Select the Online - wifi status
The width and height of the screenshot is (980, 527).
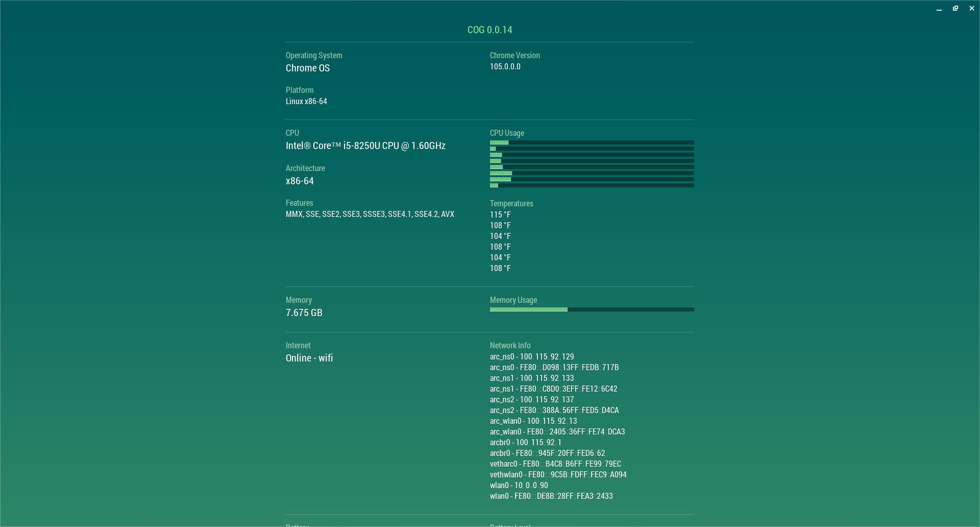coord(309,358)
